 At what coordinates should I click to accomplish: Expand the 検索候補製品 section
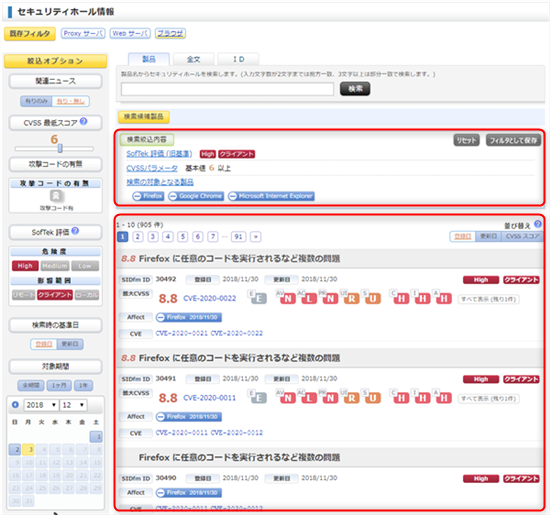[144, 116]
